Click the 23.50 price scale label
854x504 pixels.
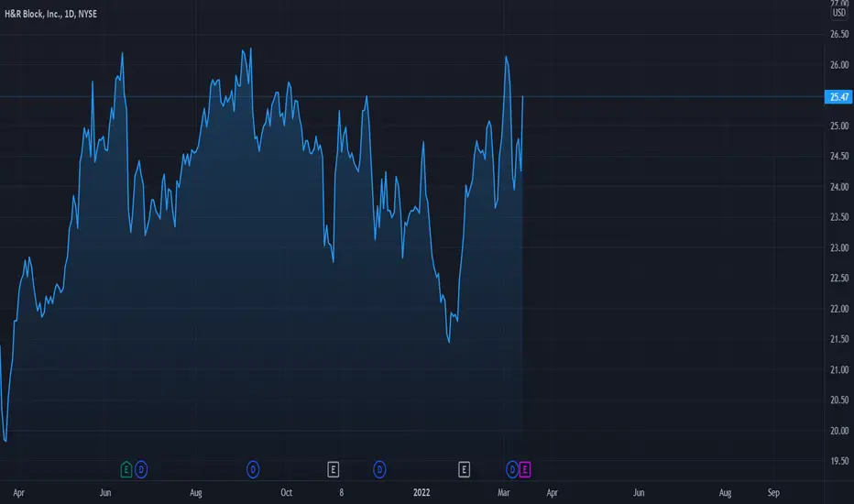[x=839, y=217]
